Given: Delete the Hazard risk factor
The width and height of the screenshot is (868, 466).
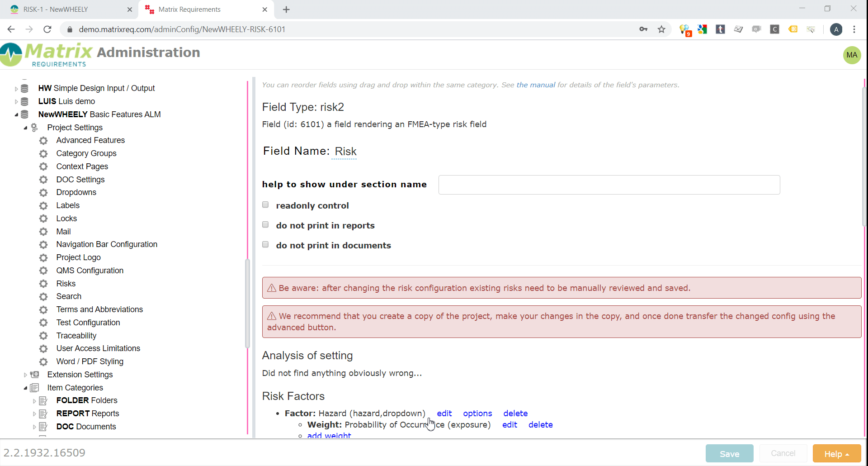Looking at the screenshot, I should pyautogui.click(x=515, y=414).
